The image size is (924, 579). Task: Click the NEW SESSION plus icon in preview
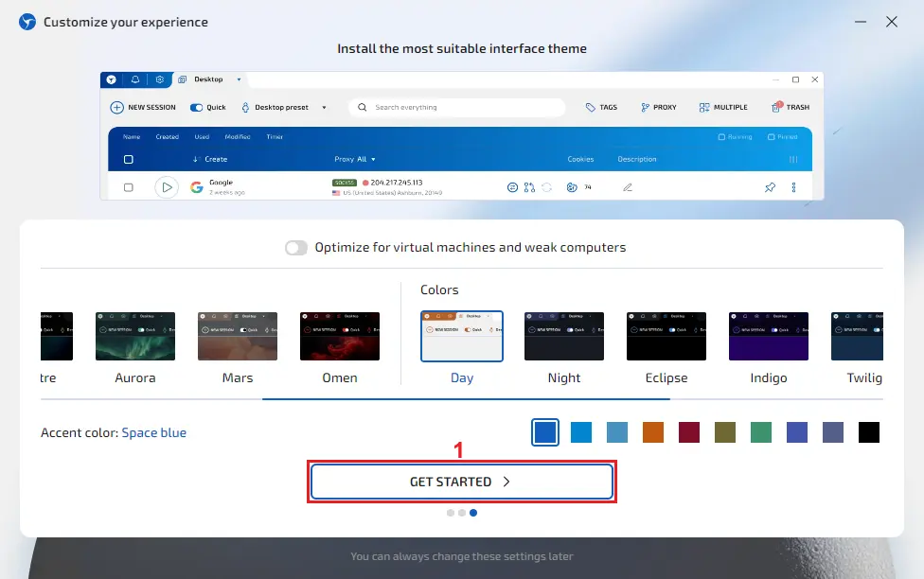[116, 107]
